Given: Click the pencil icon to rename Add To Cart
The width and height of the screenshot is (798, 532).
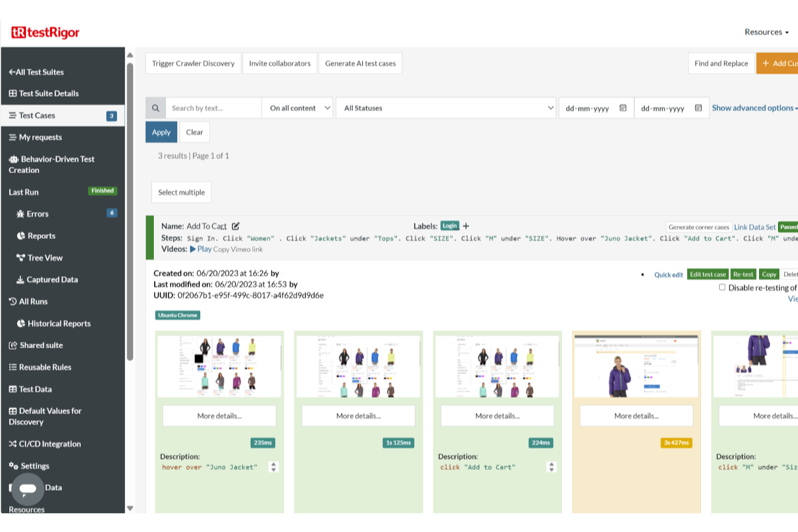Looking at the screenshot, I should pos(236,226).
